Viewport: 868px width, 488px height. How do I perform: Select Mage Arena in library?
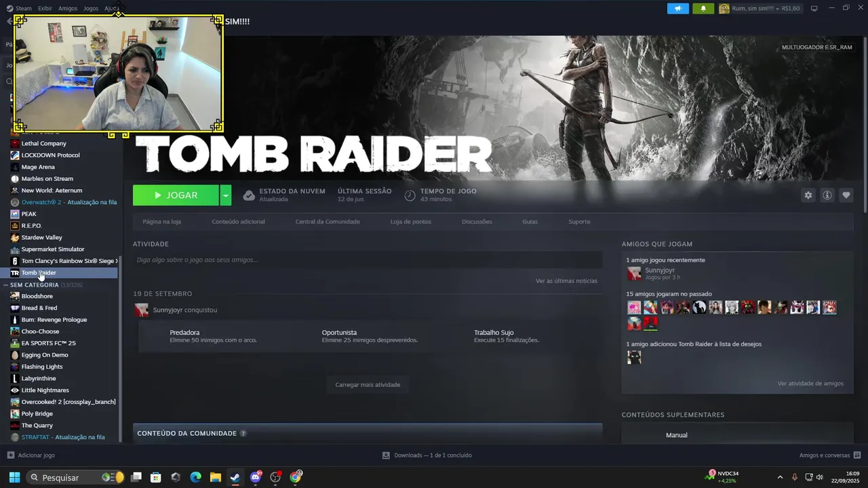[x=38, y=167]
